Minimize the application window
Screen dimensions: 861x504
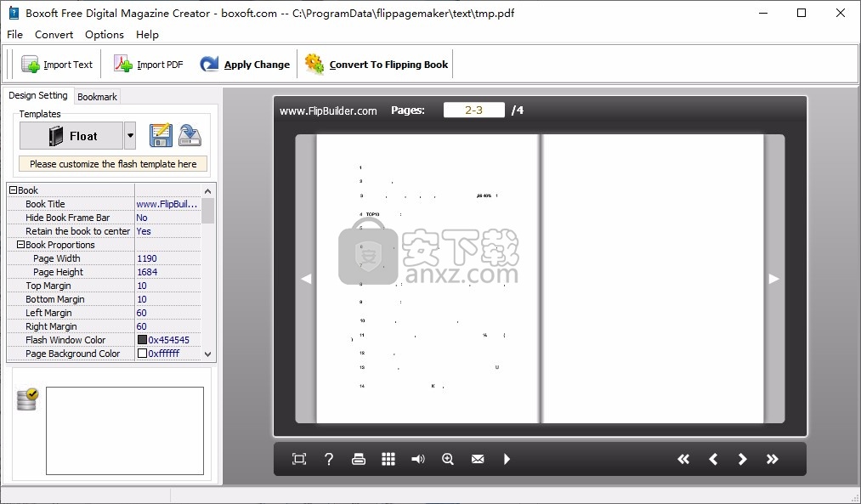pos(762,14)
